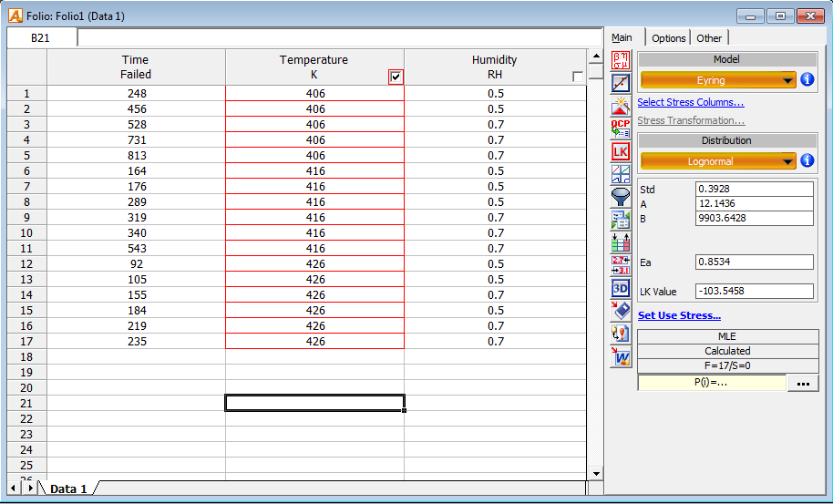Open the QCP quick calculation pad
Screen dimensions: 833x504
click(621, 129)
